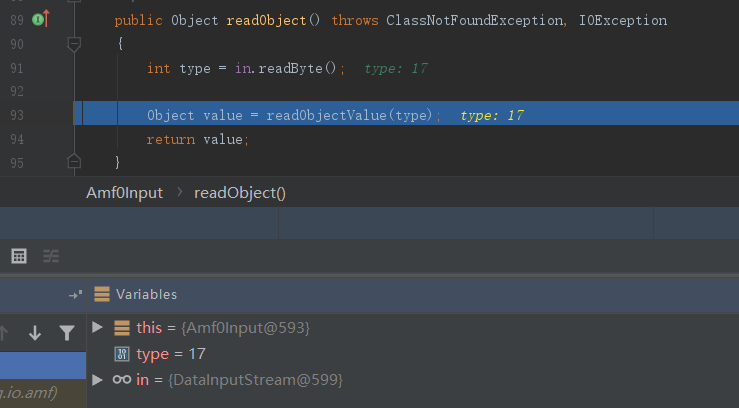Click the fold end marker on line 95
This screenshot has height=408, width=739.
(x=73, y=161)
